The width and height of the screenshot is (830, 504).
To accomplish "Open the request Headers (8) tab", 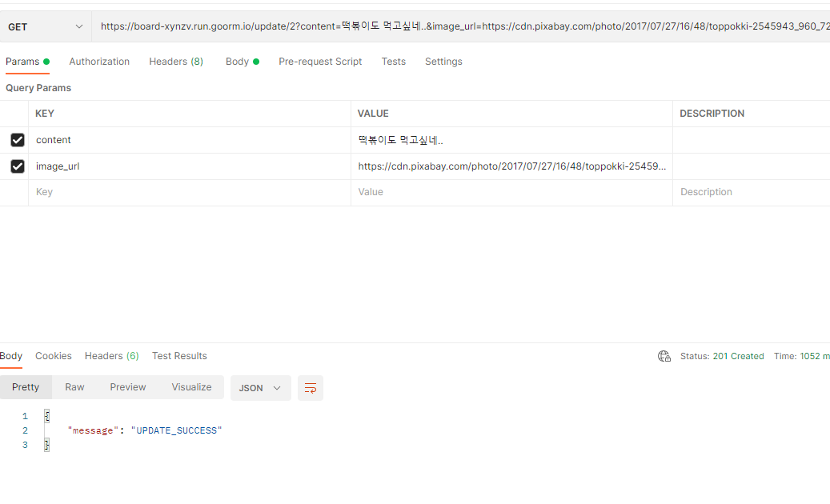I will point(176,62).
